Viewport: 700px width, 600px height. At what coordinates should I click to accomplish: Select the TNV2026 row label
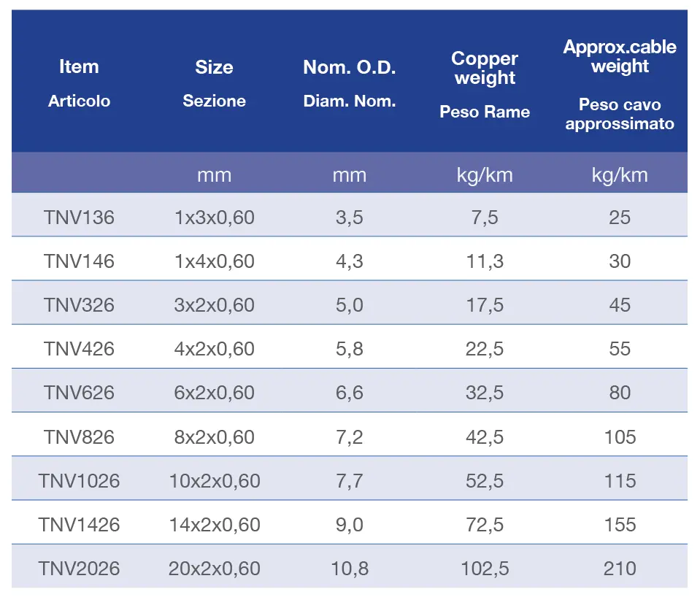(79, 569)
